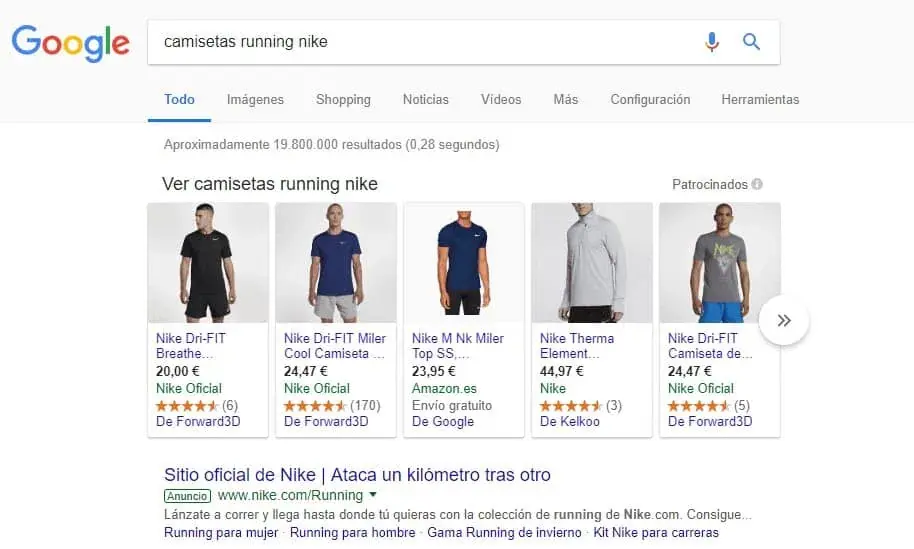
Task: Click De Kelkoo link
Action: pyautogui.click(x=570, y=421)
